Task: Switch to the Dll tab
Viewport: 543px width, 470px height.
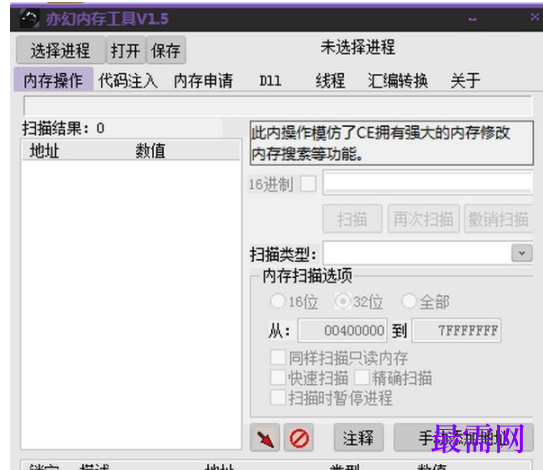Action: [x=270, y=81]
